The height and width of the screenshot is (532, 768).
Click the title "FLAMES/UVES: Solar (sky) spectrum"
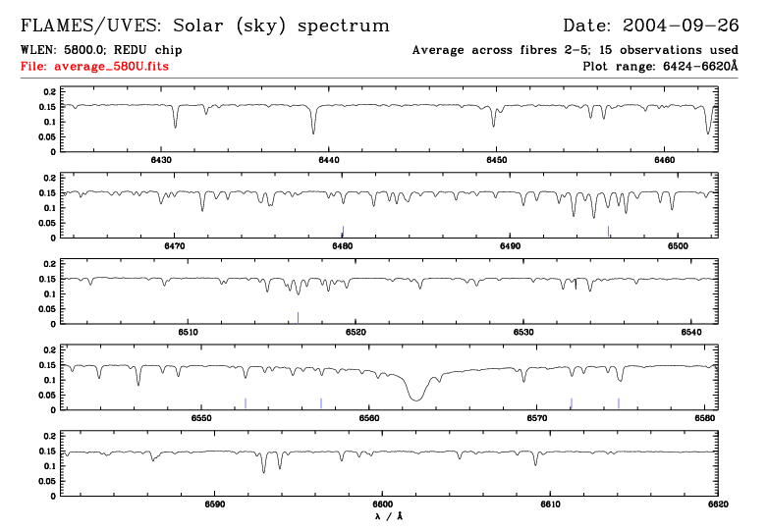coord(204,26)
